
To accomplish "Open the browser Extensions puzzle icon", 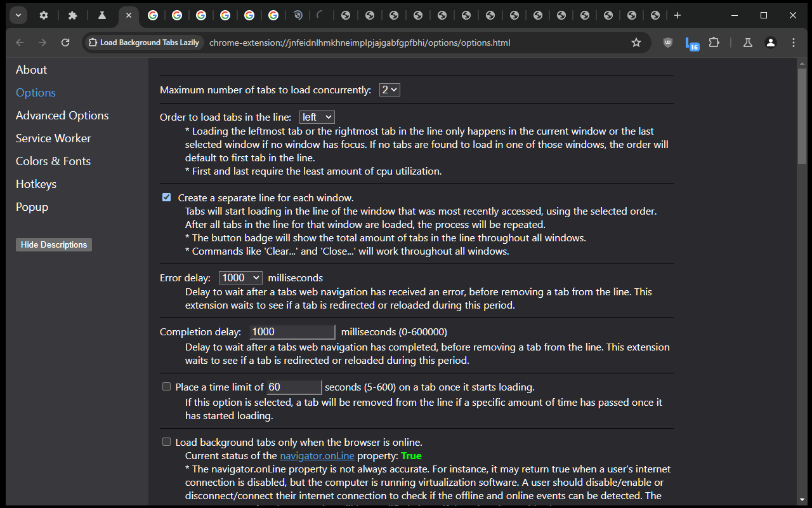I will [714, 43].
